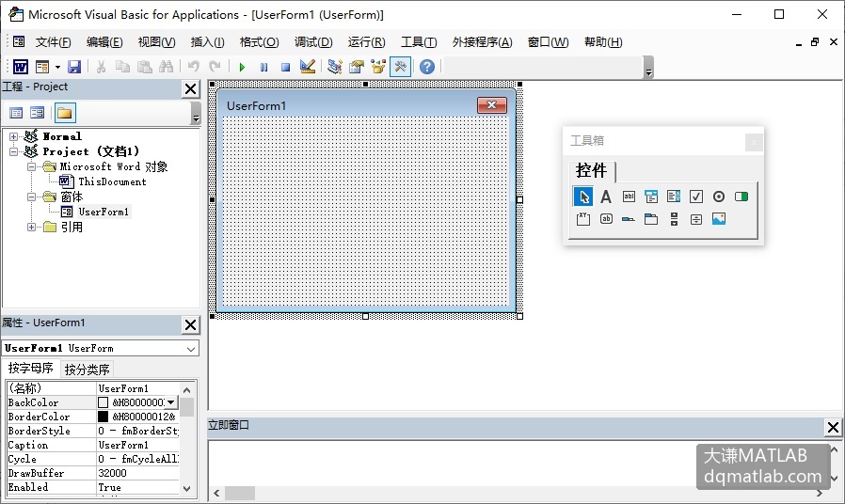
Task: Select the ComboBox control in Toolbox
Action: coord(651,197)
